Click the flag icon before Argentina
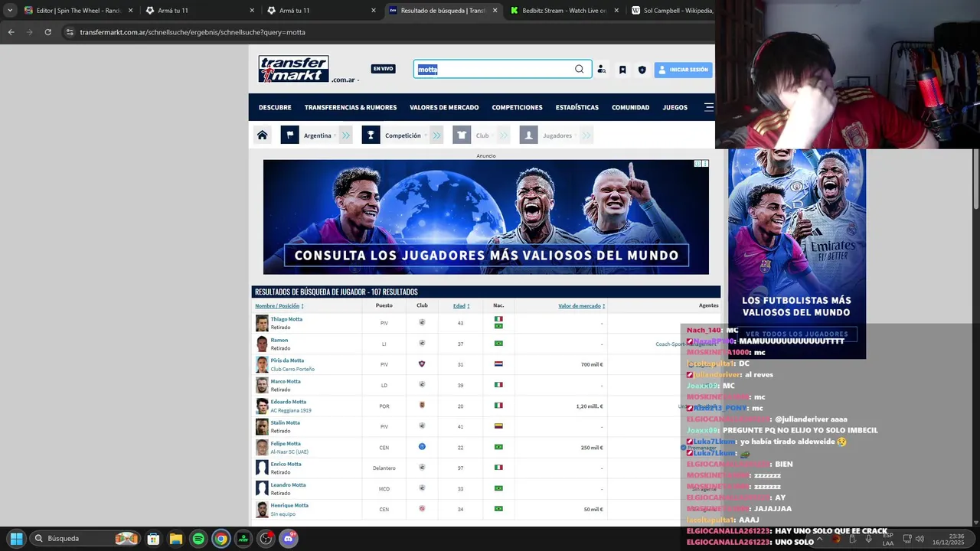 (289, 135)
